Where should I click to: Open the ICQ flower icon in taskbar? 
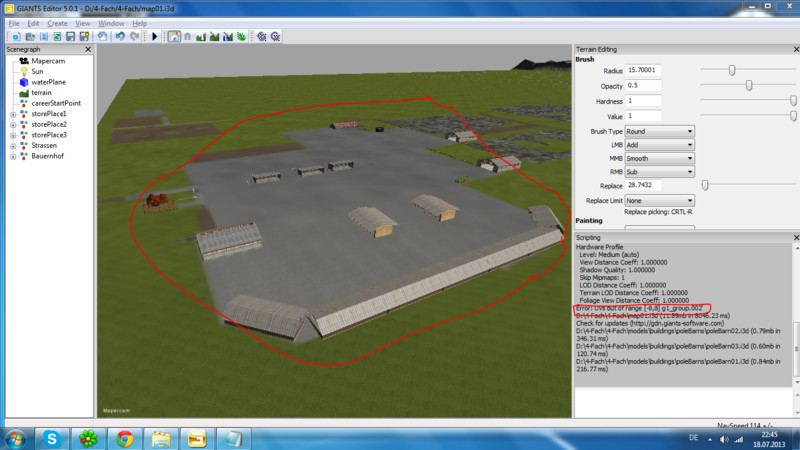point(88,439)
